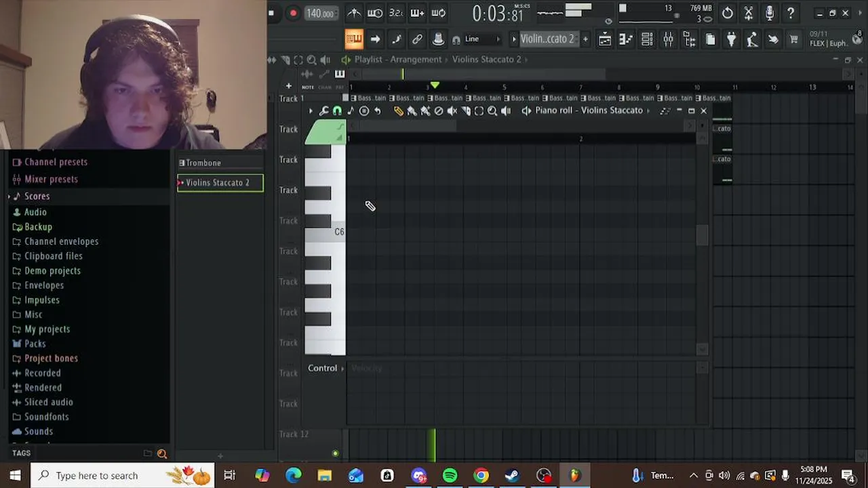Click the browser search magnifier near TAGS
The width and height of the screenshot is (868, 488).
162,453
